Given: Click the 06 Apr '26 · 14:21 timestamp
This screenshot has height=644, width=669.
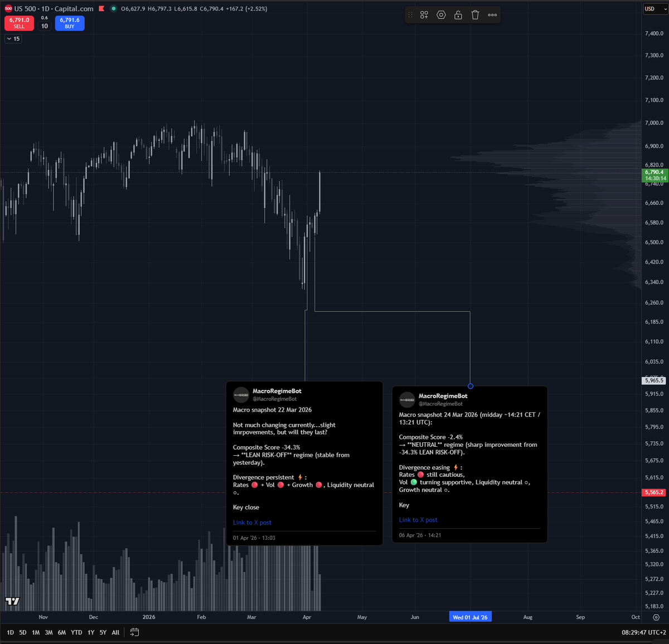Looking at the screenshot, I should [420, 535].
